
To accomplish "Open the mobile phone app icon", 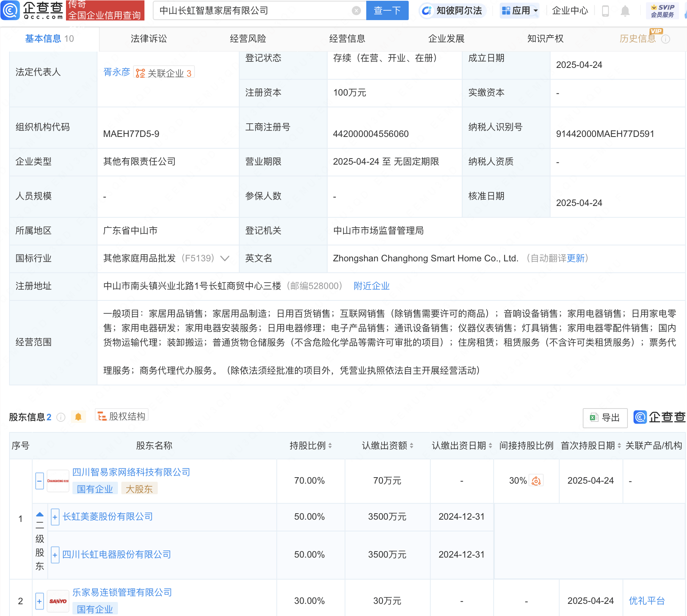I will (605, 11).
